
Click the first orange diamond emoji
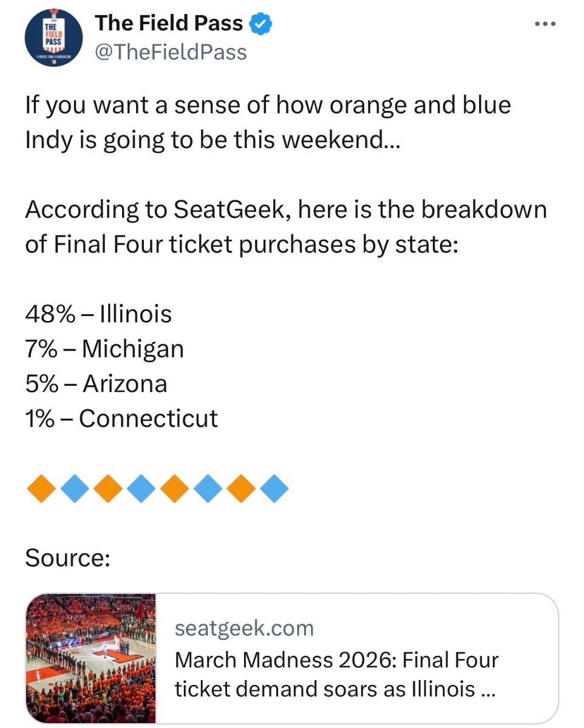coord(41,489)
